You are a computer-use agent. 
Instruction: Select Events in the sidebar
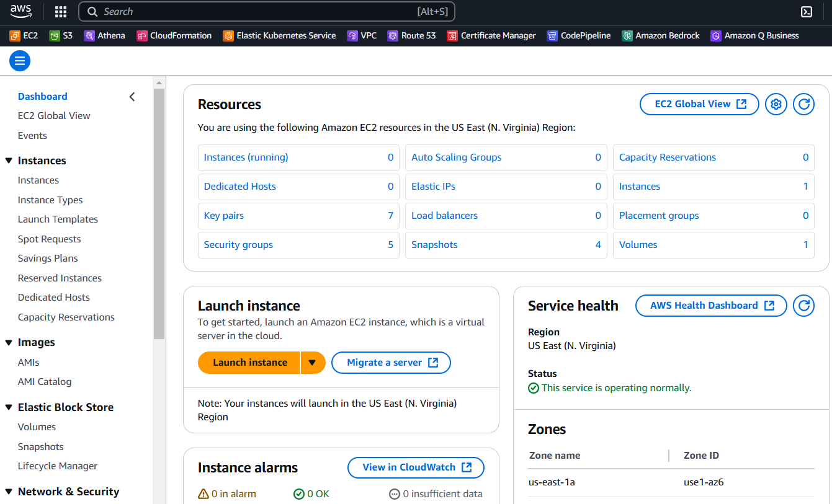pyautogui.click(x=32, y=136)
